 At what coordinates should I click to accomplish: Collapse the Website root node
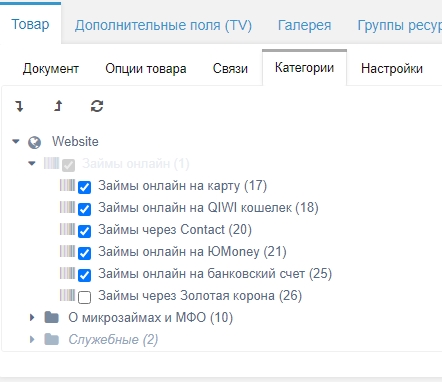[16, 141]
